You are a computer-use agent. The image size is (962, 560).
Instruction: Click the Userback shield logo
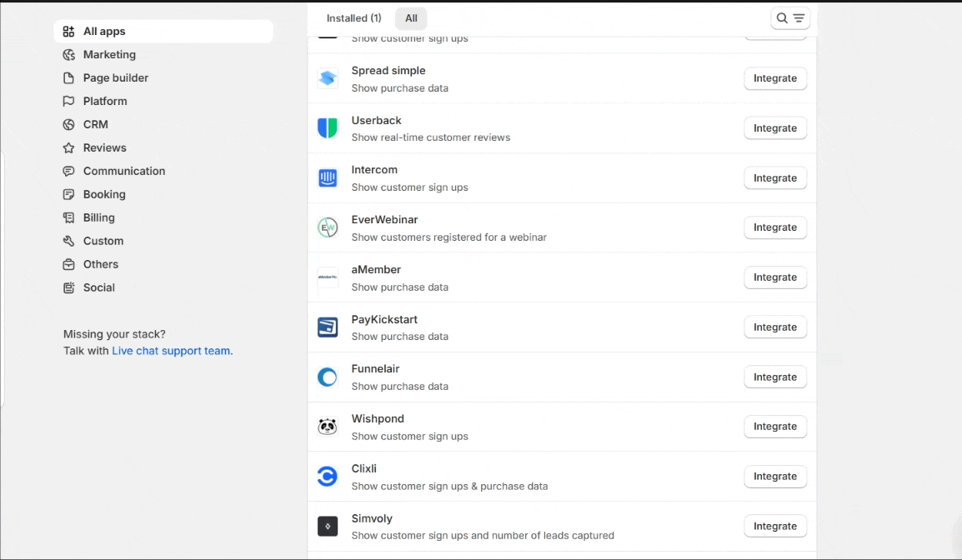[x=328, y=128]
